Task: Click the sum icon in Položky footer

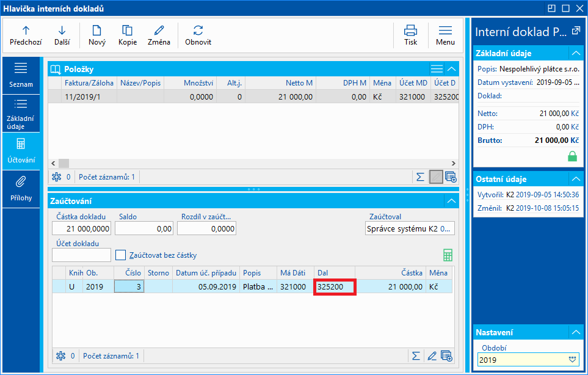Action: [x=420, y=177]
